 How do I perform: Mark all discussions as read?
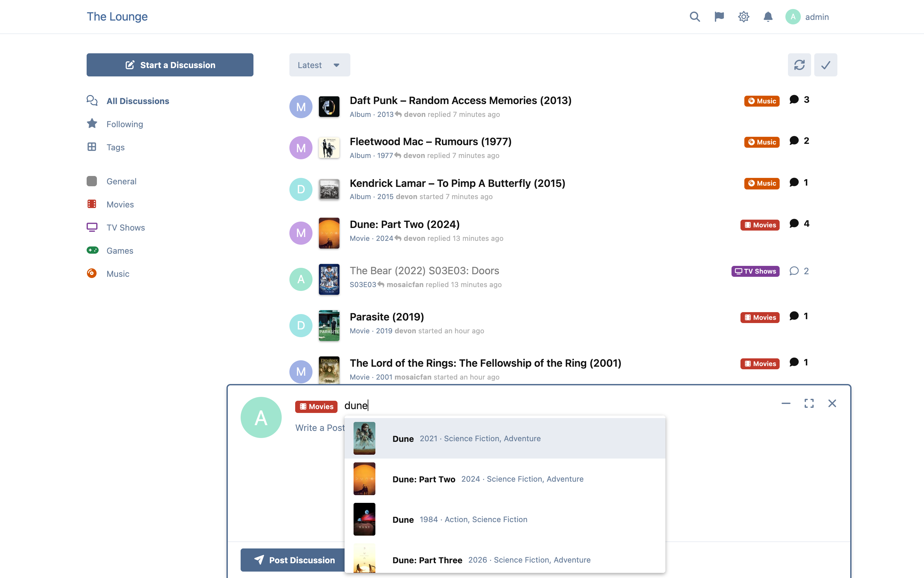pos(826,65)
